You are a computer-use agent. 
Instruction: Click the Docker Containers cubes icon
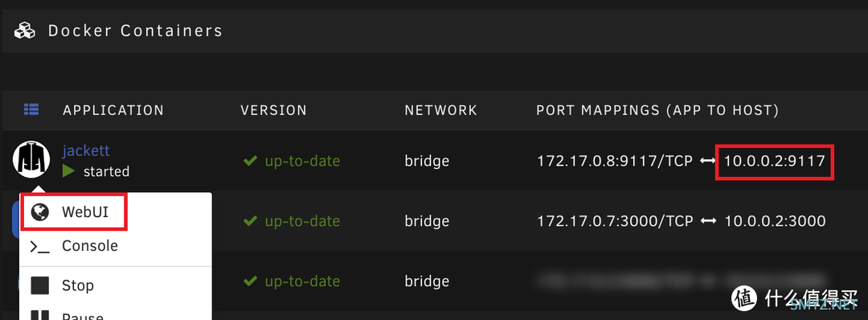(25, 31)
